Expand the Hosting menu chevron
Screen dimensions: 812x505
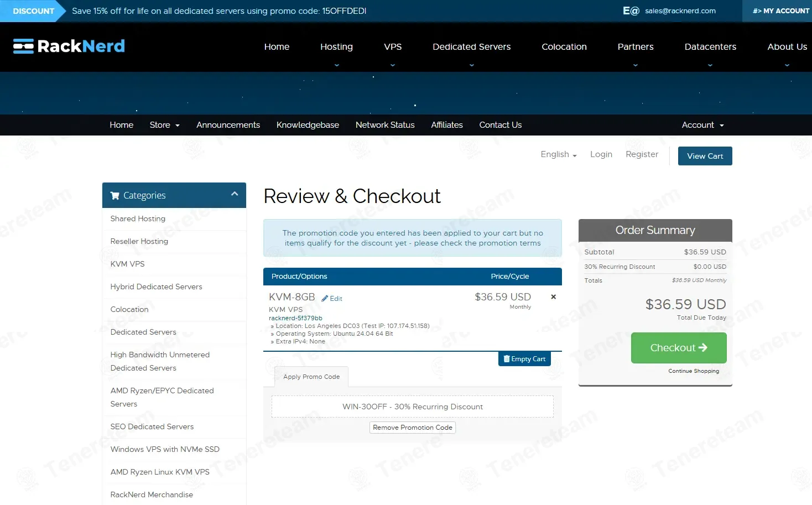[336, 65]
